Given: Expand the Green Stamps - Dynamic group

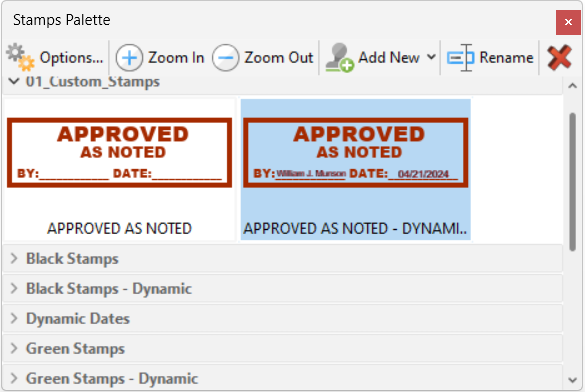Looking at the screenshot, I should pos(14,378).
